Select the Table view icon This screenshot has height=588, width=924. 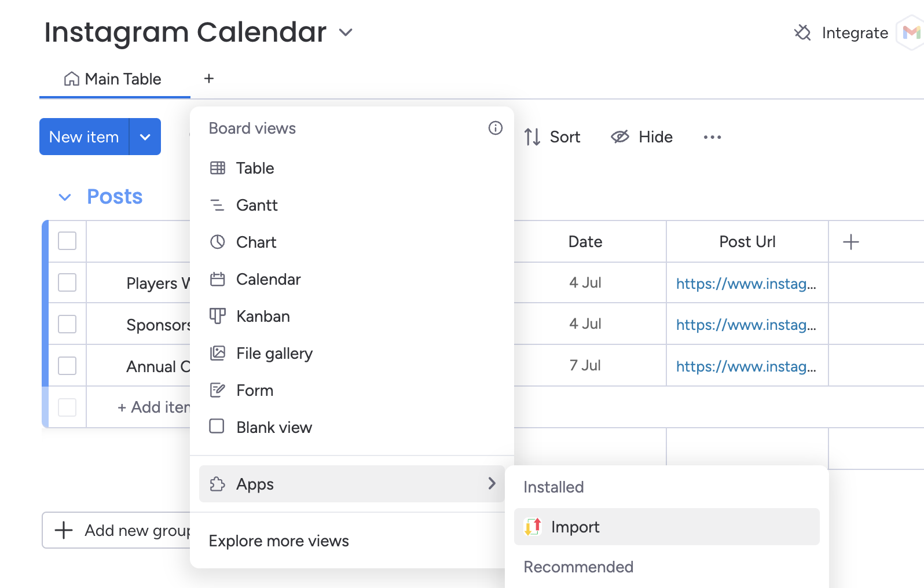coord(218,168)
